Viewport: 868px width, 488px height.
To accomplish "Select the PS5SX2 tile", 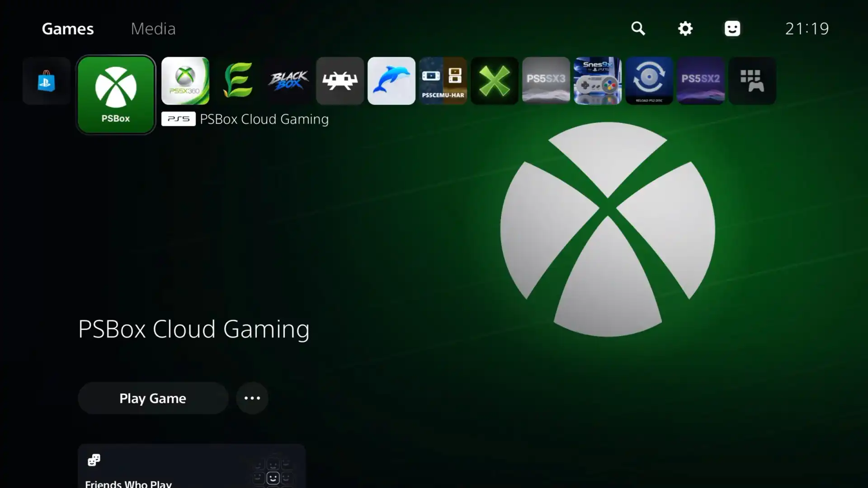I will coord(701,81).
